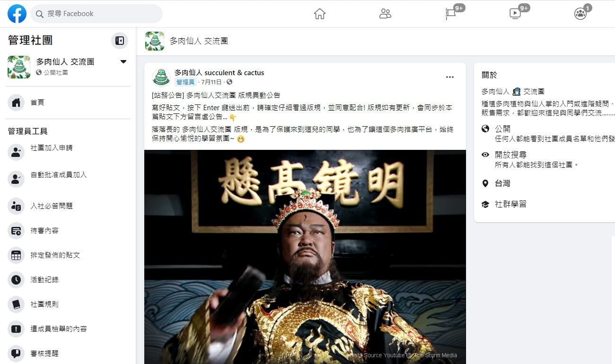This screenshot has width=615, height=364.
Task: Open the Pages flag icon with 9+ badge
Action: (451, 14)
